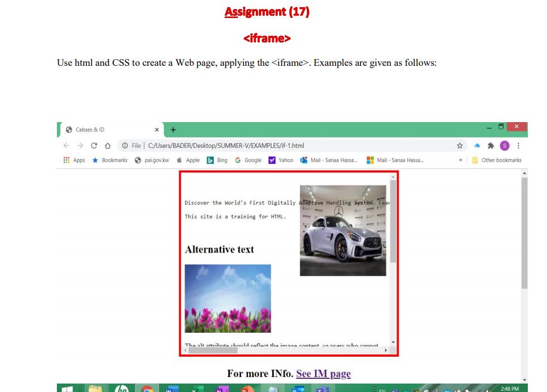Open the Other bookmarks folder

tap(497, 160)
